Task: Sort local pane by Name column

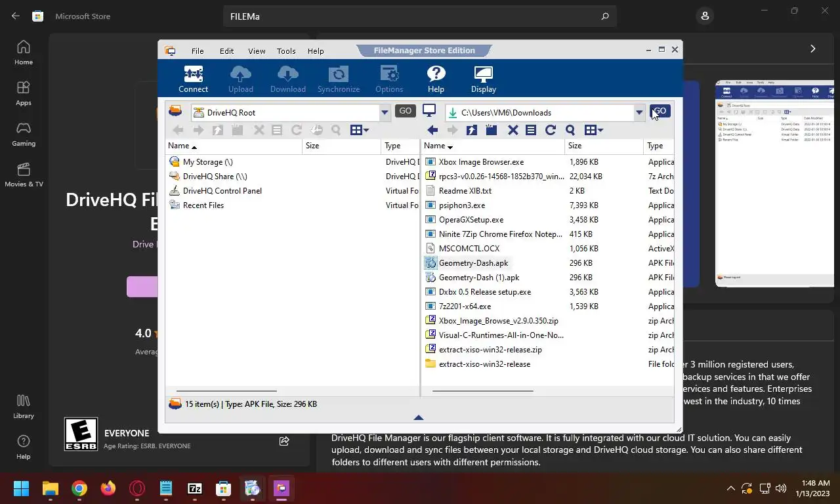Action: (438, 146)
